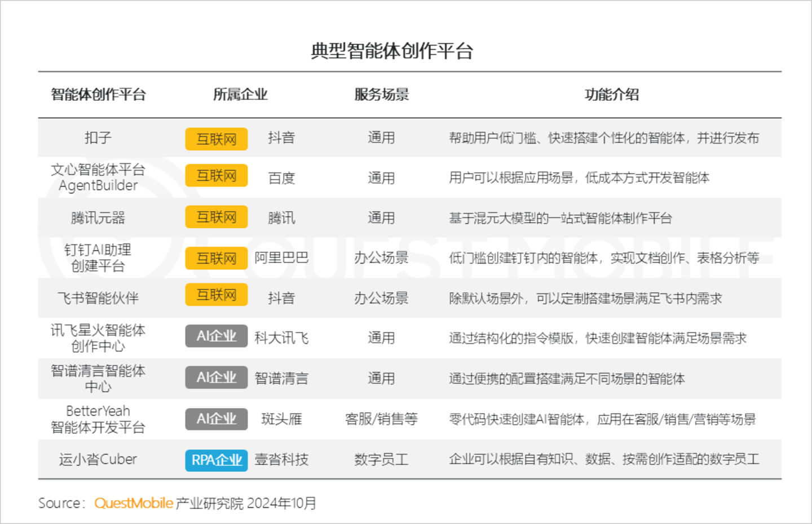Click the chart title 典型智能体创作平台
This screenshot has width=812, height=524.
click(x=392, y=51)
